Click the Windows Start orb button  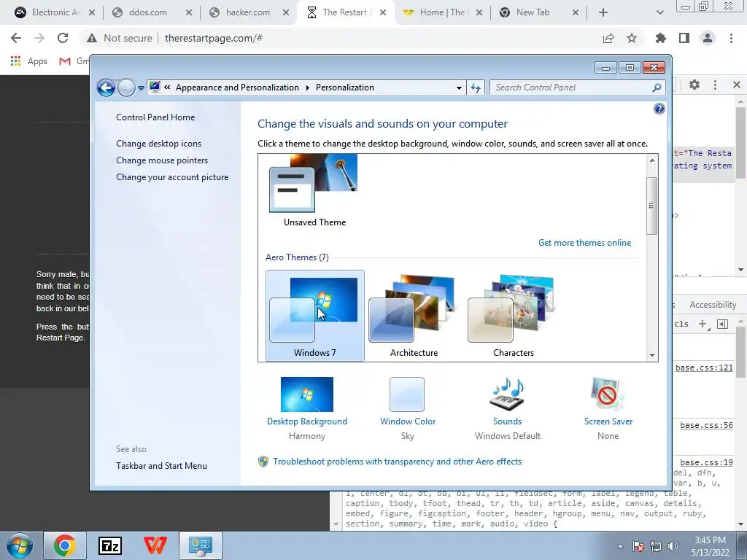coord(19,545)
